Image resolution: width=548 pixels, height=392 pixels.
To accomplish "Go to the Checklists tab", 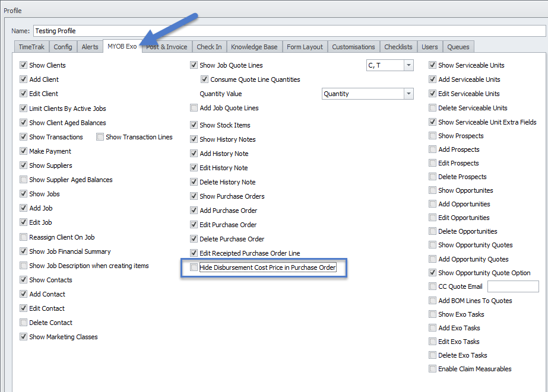I will pos(398,47).
